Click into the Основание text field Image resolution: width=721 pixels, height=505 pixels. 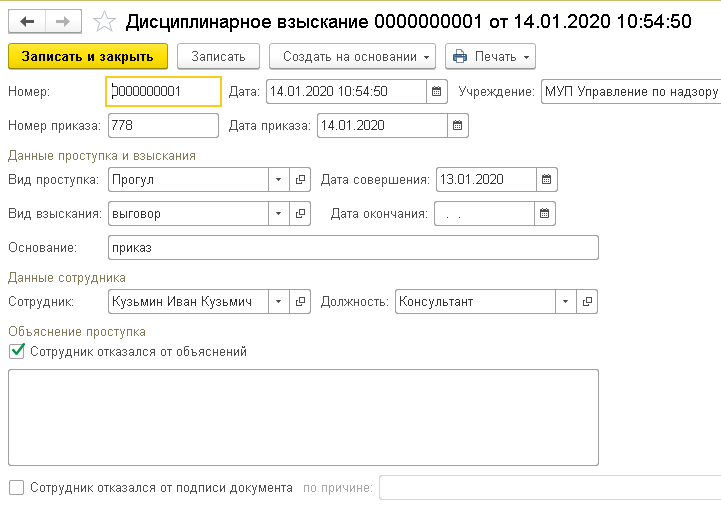[x=352, y=248]
